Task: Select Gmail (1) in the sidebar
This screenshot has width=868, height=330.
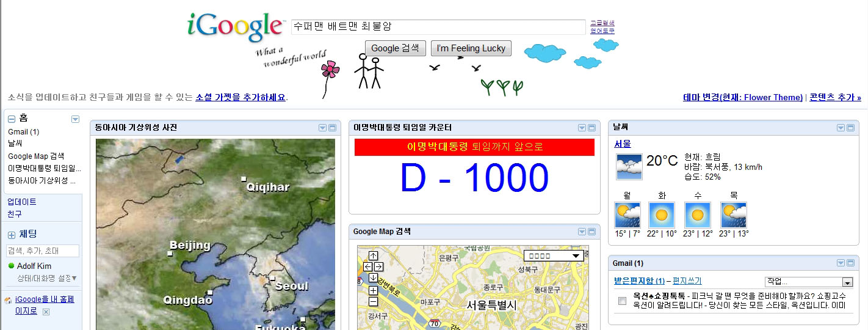Action: (x=24, y=132)
